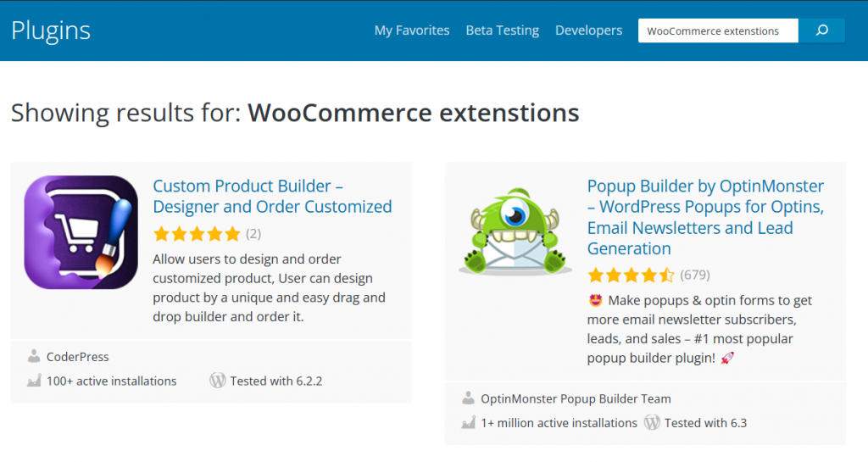Click the five-star rating for Custom Product Builder
The width and height of the screenshot is (868, 462).
(x=197, y=234)
